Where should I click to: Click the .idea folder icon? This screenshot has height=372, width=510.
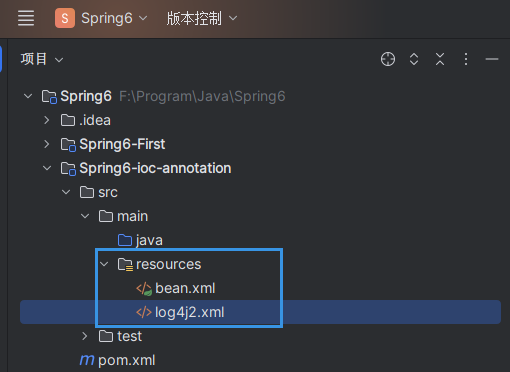click(x=68, y=120)
